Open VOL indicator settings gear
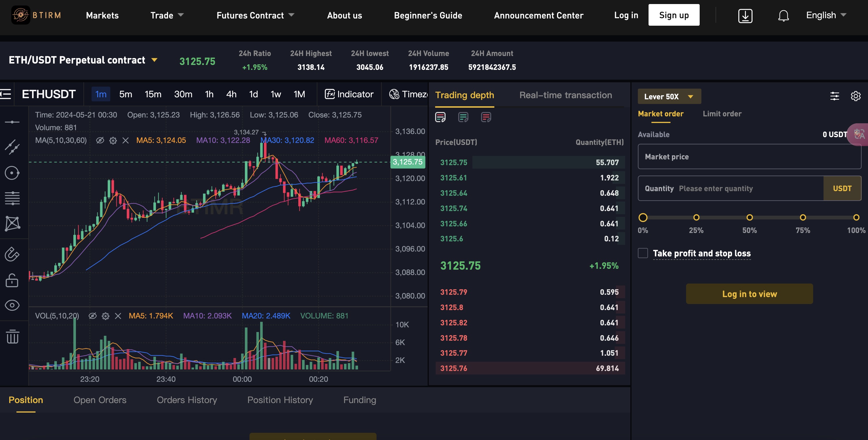Image resolution: width=868 pixels, height=440 pixels. [105, 316]
